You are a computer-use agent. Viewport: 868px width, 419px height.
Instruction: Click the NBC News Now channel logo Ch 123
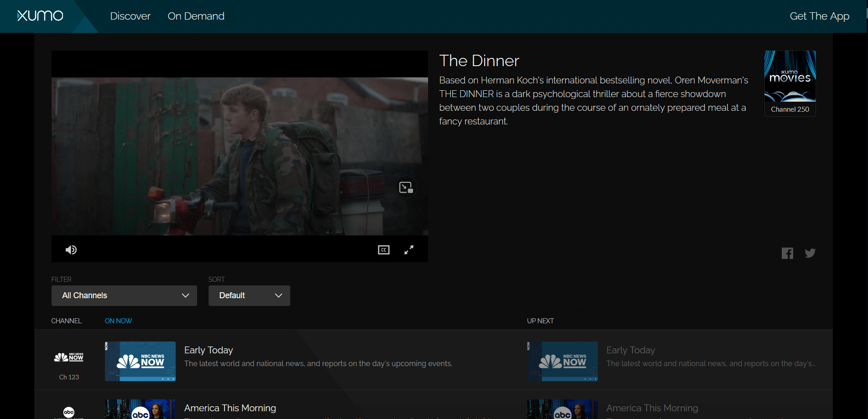coord(69,357)
